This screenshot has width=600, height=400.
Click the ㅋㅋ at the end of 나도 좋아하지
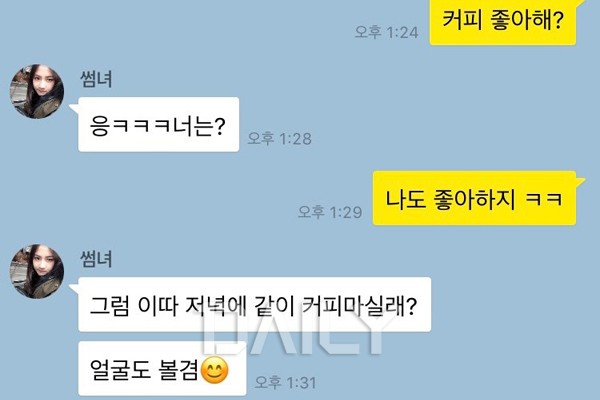[544, 199]
